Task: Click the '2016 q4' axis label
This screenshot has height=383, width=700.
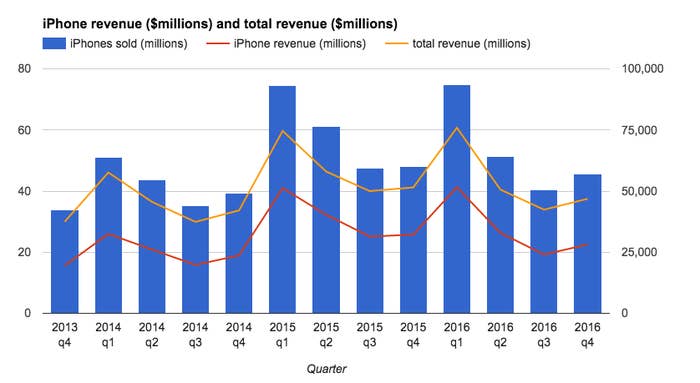Action: point(588,335)
